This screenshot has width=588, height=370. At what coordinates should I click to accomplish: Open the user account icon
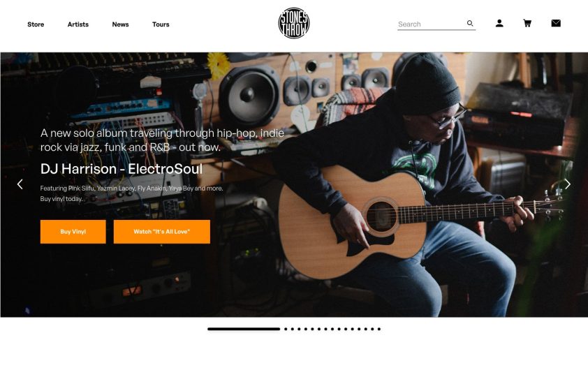(499, 24)
